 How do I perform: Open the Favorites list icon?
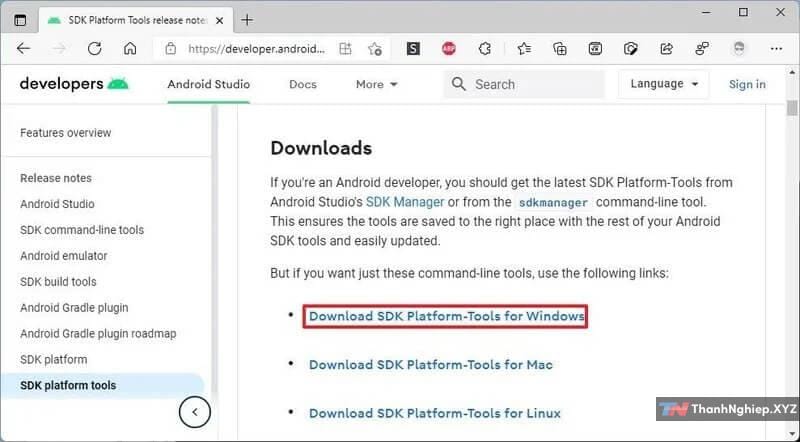point(524,48)
